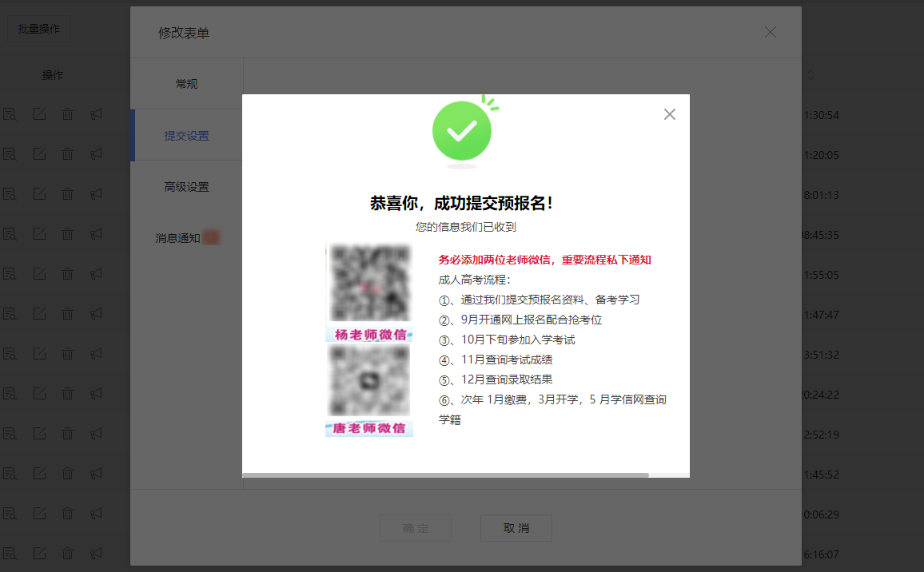
Task: Click the line 成人高考流程：
Action: click(474, 280)
